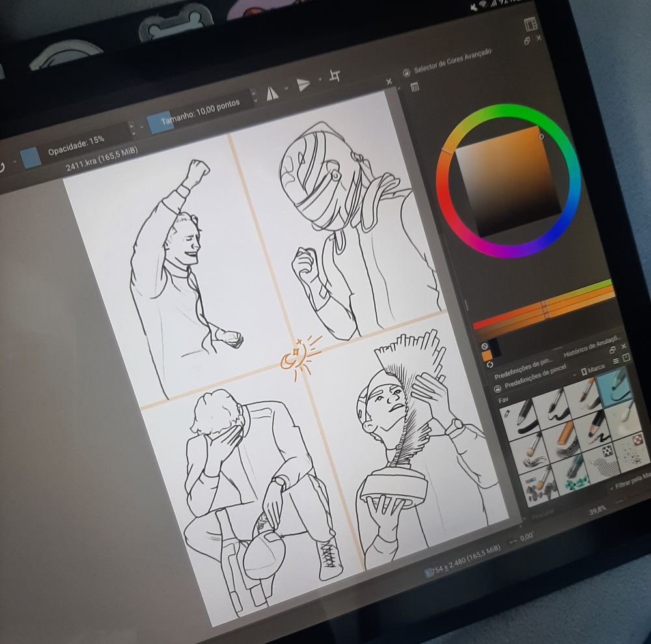Viewport: 651px width, 644px height.
Task: Open the brush preset view mode menu icon
Action: [x=616, y=361]
